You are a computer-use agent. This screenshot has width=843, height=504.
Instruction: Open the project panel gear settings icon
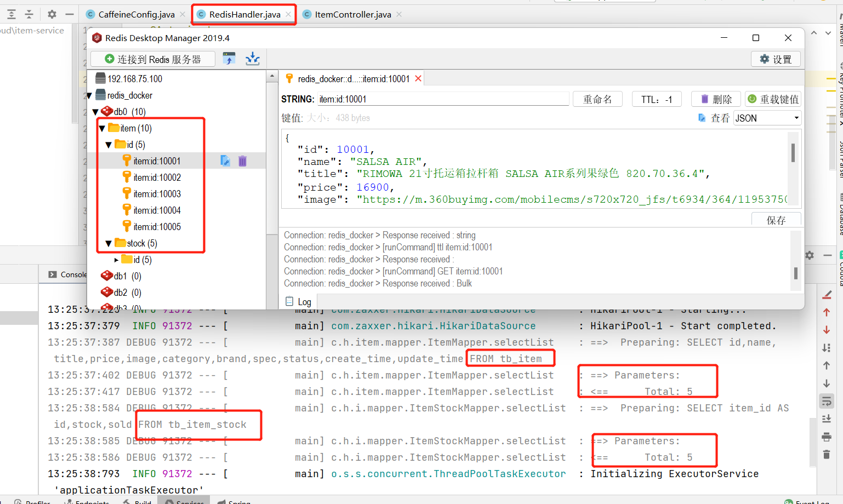tap(52, 14)
